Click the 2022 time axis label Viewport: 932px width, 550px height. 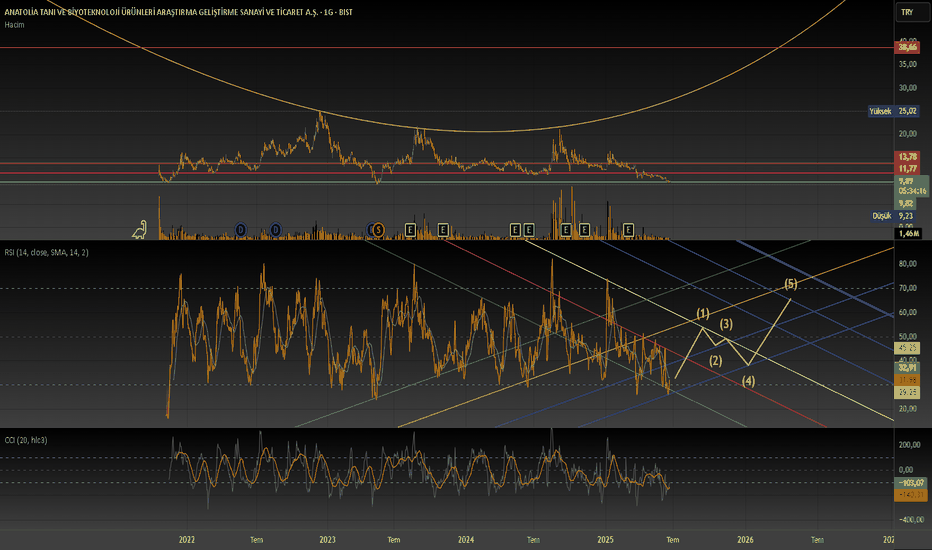pyautogui.click(x=187, y=540)
